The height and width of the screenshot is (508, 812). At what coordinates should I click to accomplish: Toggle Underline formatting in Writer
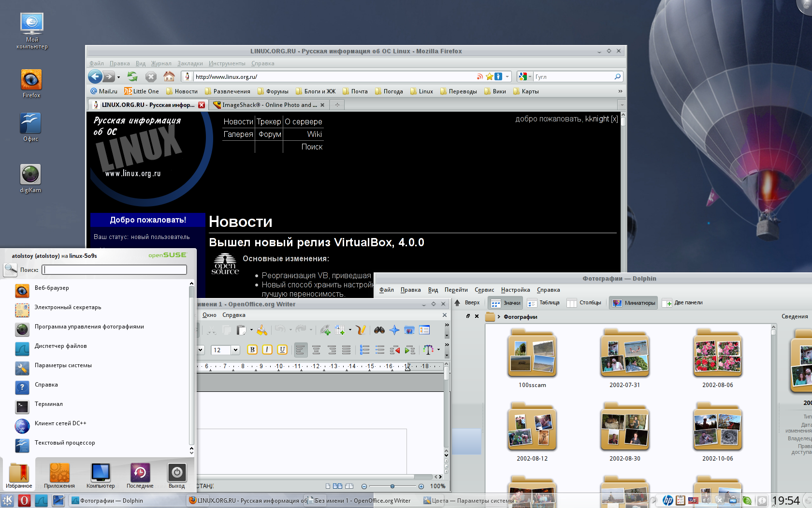point(282,349)
